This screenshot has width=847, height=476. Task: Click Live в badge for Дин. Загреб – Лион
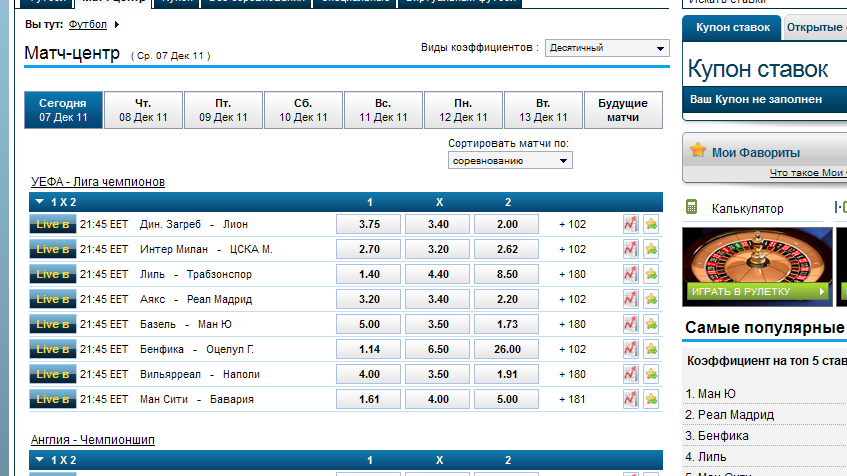52,224
